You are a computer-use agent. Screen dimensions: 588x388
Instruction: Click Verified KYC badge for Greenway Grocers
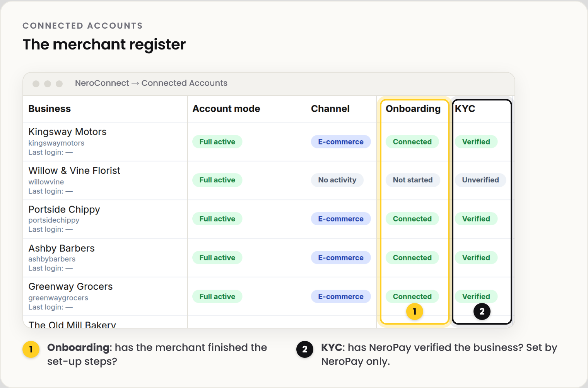point(476,296)
